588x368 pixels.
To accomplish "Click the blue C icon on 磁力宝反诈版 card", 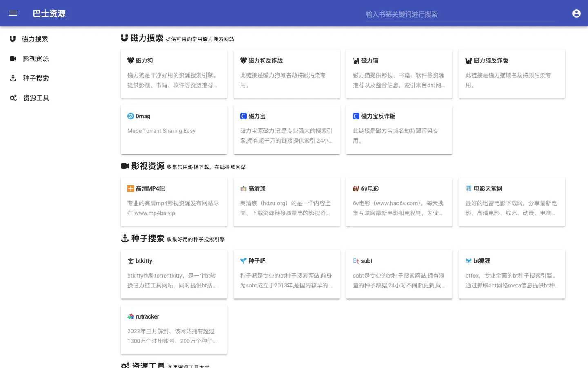I will click(356, 116).
